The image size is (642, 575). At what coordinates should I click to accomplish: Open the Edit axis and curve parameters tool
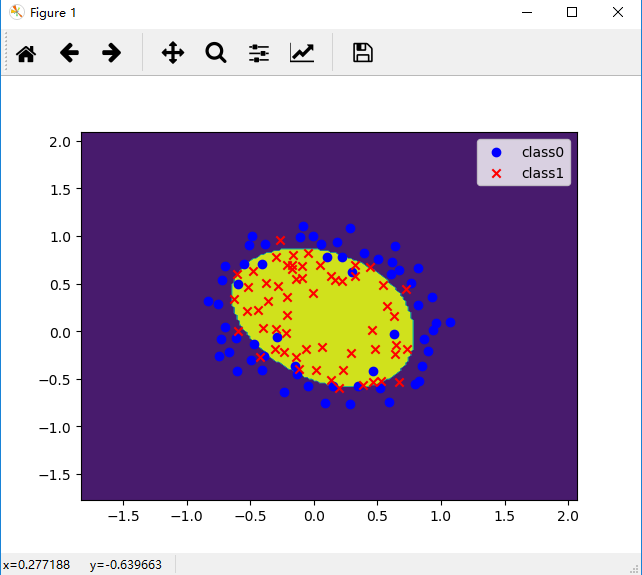(x=302, y=53)
